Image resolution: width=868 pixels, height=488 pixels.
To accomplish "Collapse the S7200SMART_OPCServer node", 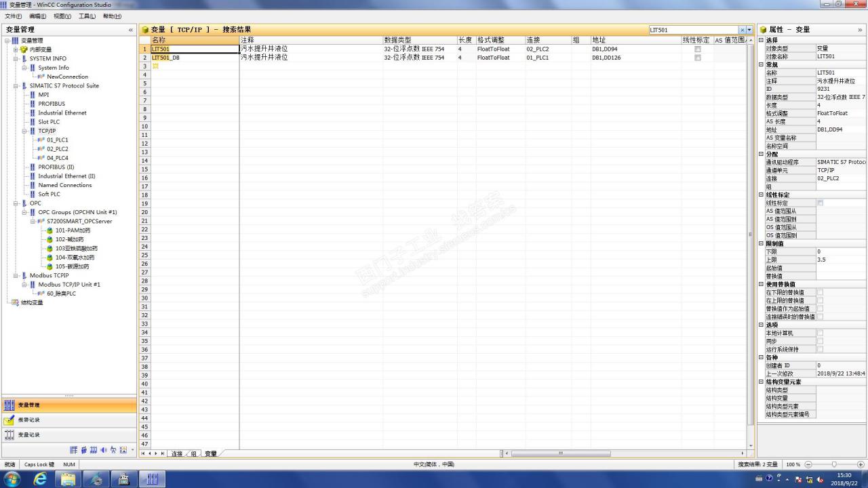I will pyautogui.click(x=33, y=221).
